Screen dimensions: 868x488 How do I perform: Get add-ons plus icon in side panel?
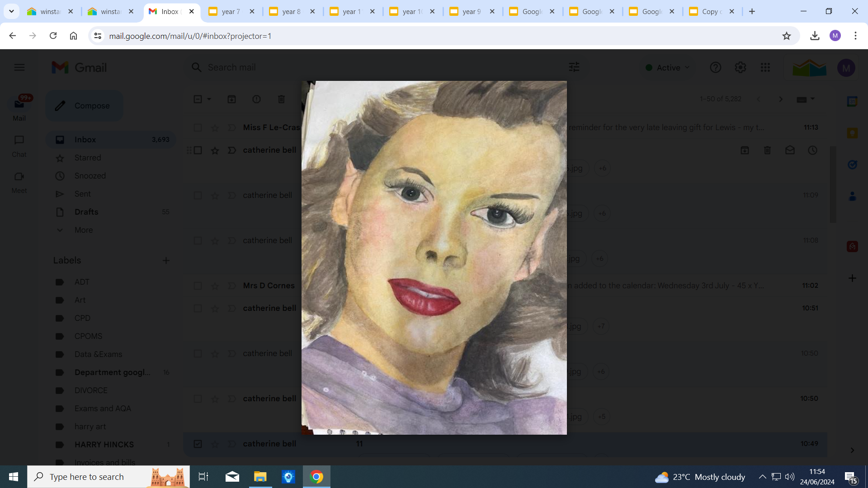tap(852, 278)
